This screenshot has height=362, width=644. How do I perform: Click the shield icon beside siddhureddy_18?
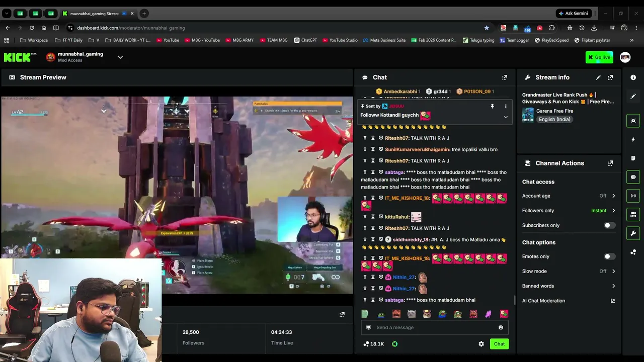(381, 240)
